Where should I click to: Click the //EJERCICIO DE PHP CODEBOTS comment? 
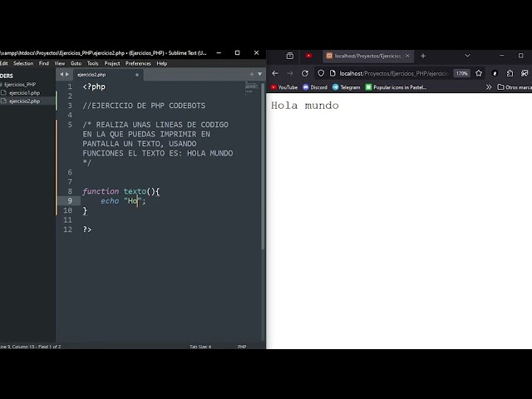coord(144,106)
